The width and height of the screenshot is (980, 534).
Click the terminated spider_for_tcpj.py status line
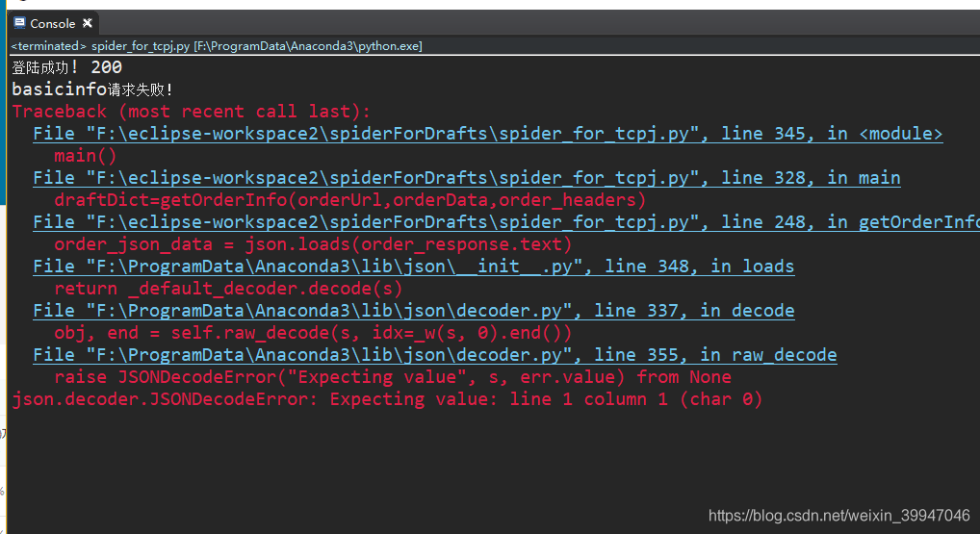(x=217, y=46)
